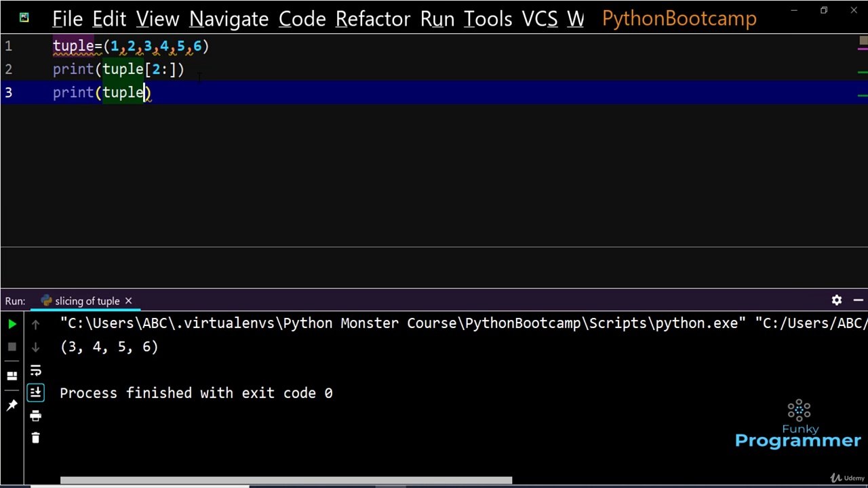Expand the Code menu dropdown
868x488 pixels.
coord(302,19)
